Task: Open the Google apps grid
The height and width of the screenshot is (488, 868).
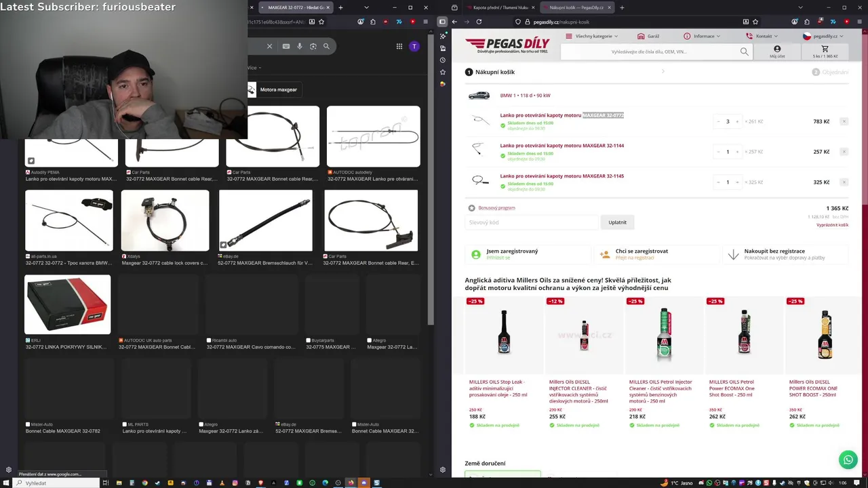Action: click(x=399, y=46)
